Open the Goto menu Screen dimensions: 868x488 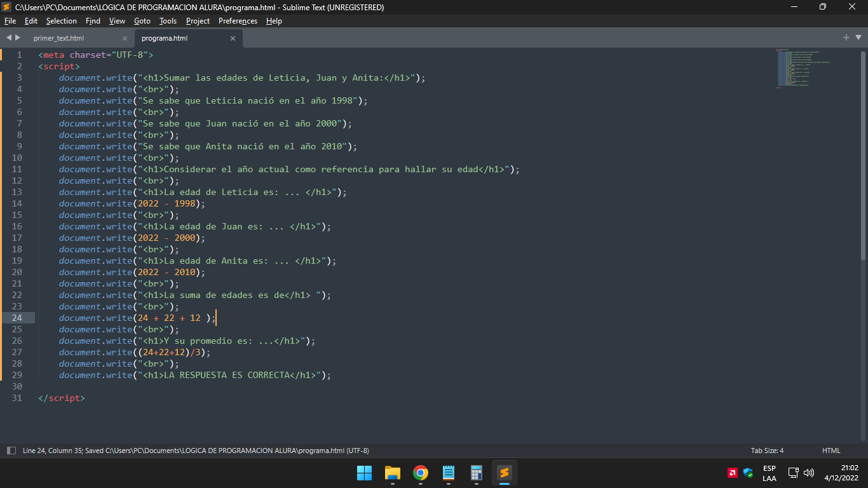(142, 21)
